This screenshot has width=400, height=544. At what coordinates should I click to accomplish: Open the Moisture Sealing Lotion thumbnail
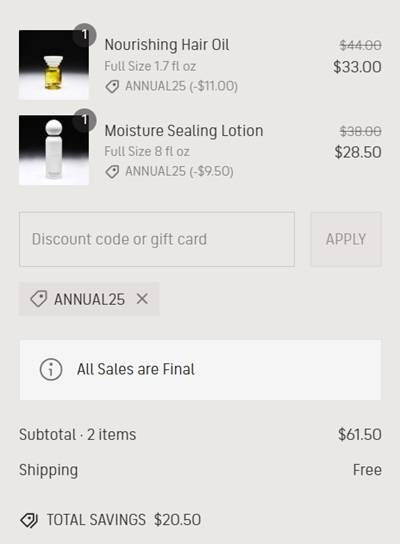click(x=54, y=150)
